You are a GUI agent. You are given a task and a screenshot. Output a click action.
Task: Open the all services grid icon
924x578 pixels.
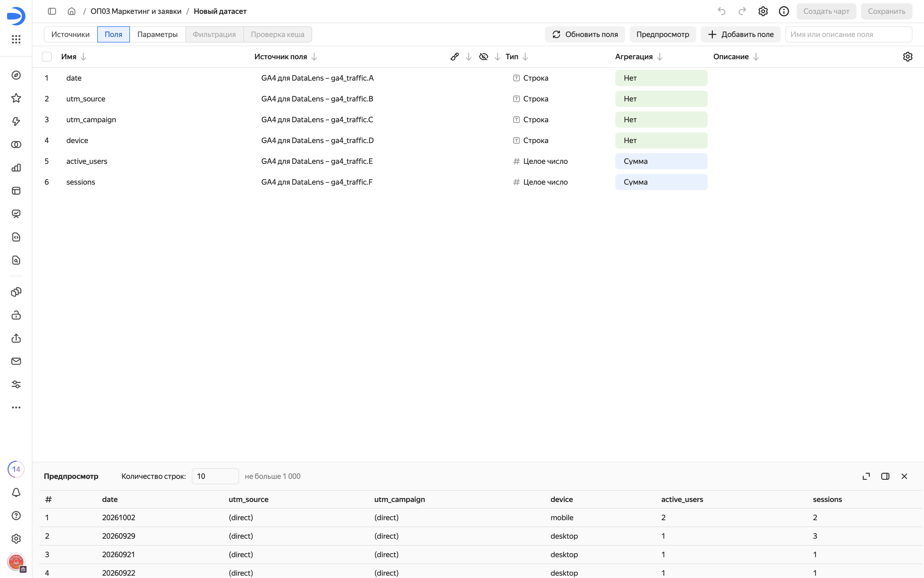tap(16, 39)
